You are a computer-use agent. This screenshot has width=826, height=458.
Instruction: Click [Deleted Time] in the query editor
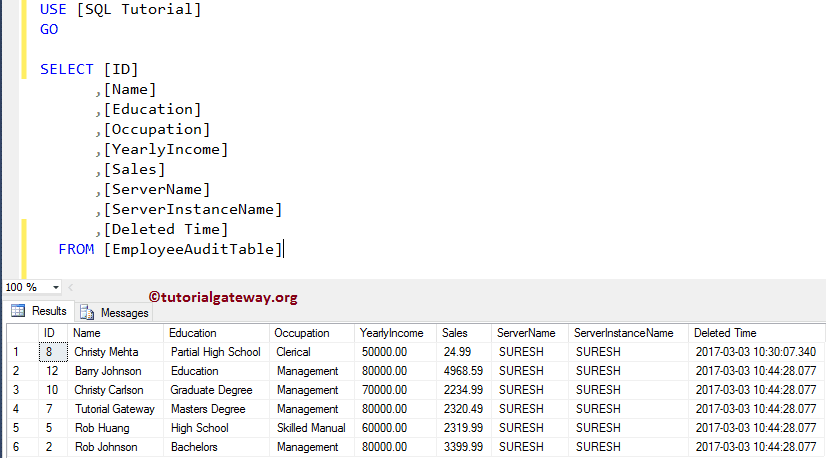coord(165,230)
